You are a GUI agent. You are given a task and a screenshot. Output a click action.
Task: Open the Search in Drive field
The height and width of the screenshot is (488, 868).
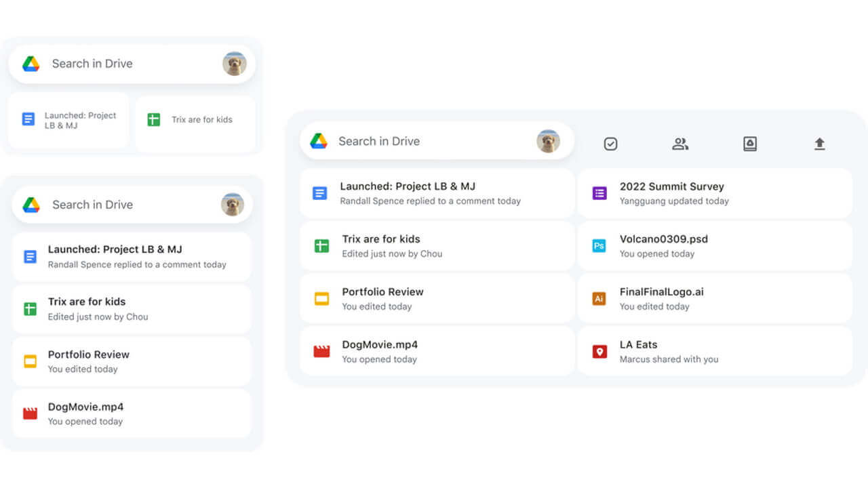pyautogui.click(x=407, y=140)
